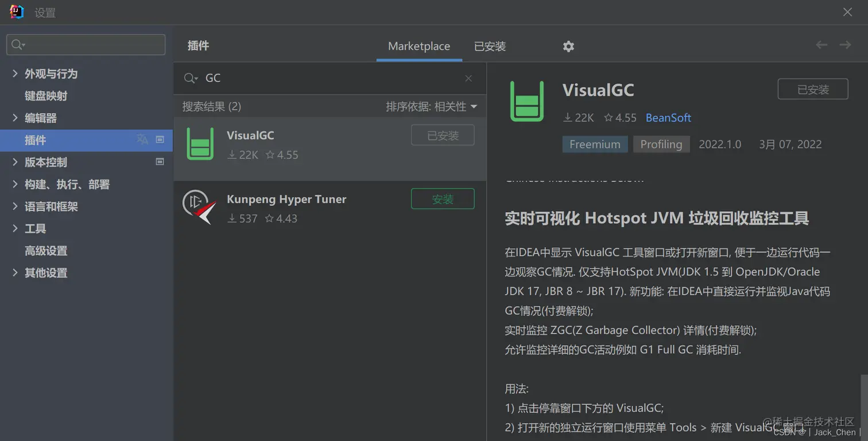Click the settings search magnifier icon

[18, 45]
